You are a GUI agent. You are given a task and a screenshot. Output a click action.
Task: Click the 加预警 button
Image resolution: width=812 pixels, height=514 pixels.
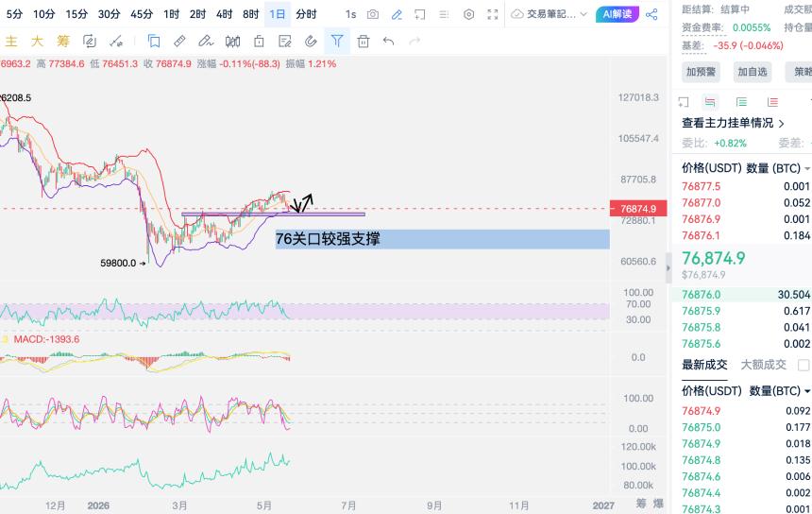[x=701, y=72]
